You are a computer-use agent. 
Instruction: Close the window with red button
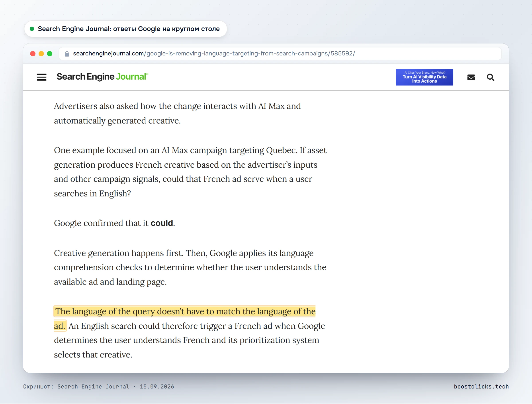pos(33,54)
